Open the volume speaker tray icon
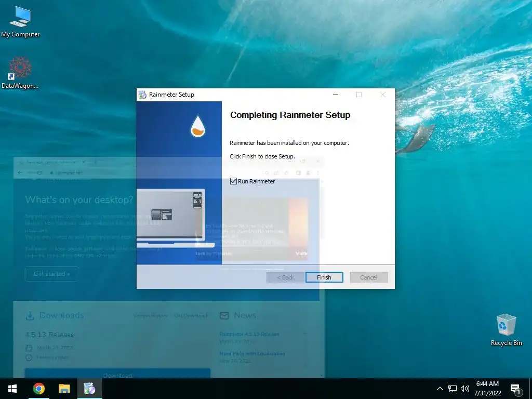 465,389
